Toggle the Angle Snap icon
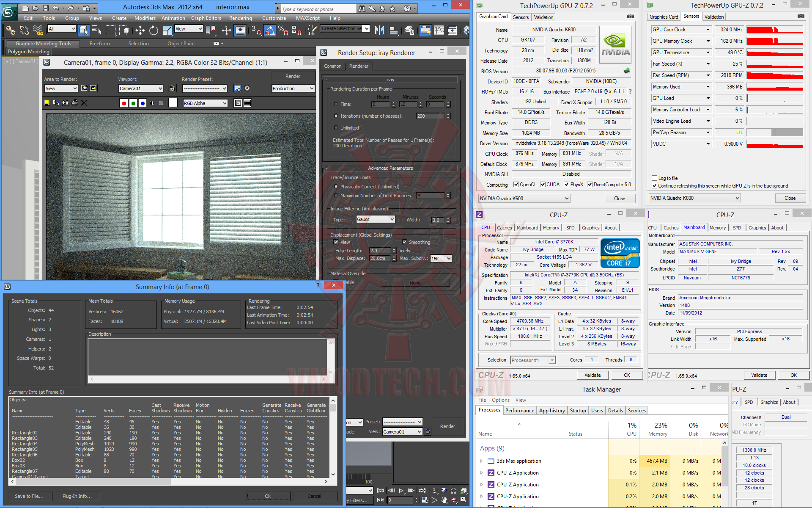Viewport: 812px width, 508px height. (x=270, y=30)
